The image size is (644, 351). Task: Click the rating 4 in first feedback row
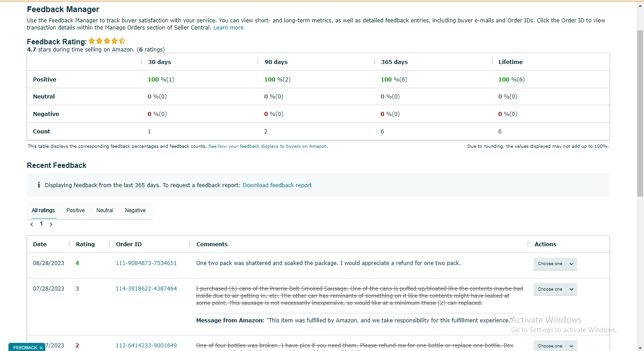(77, 263)
